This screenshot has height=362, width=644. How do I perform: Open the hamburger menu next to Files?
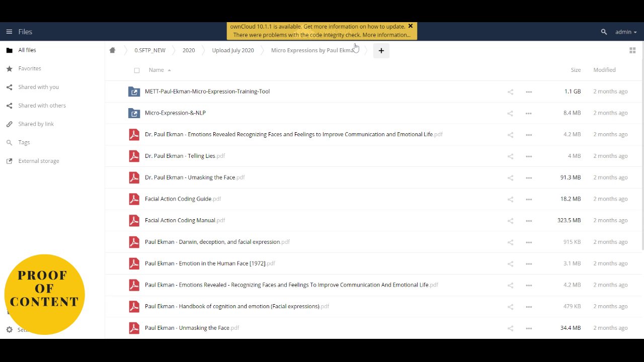point(9,32)
